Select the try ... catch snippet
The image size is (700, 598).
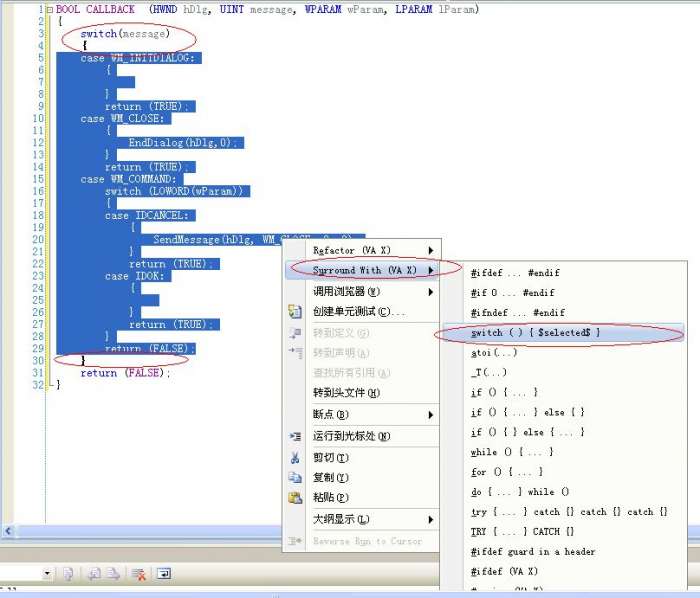click(x=563, y=511)
